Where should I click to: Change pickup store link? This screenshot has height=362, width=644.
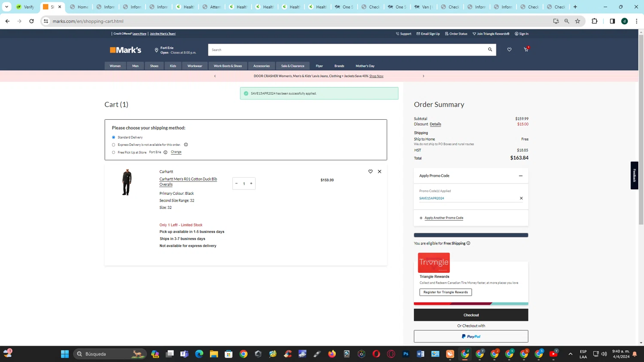pyautogui.click(x=176, y=152)
